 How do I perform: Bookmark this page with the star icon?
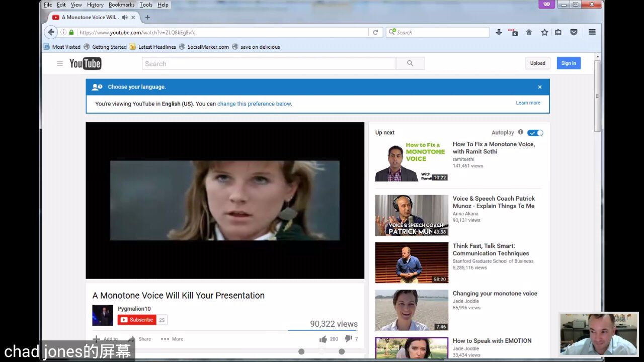point(544,32)
